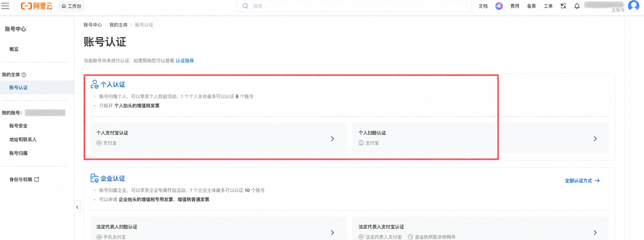Open the user avatar icon

(634, 6)
